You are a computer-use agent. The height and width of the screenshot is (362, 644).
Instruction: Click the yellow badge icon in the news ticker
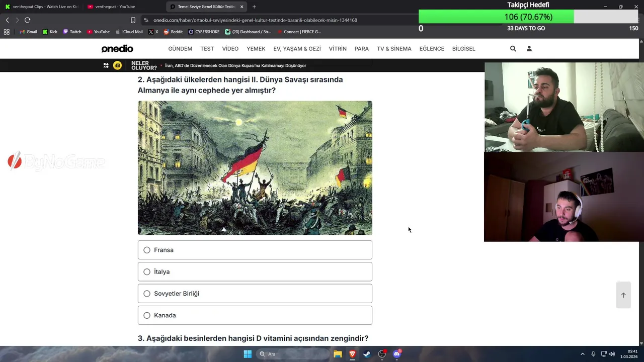tap(117, 65)
